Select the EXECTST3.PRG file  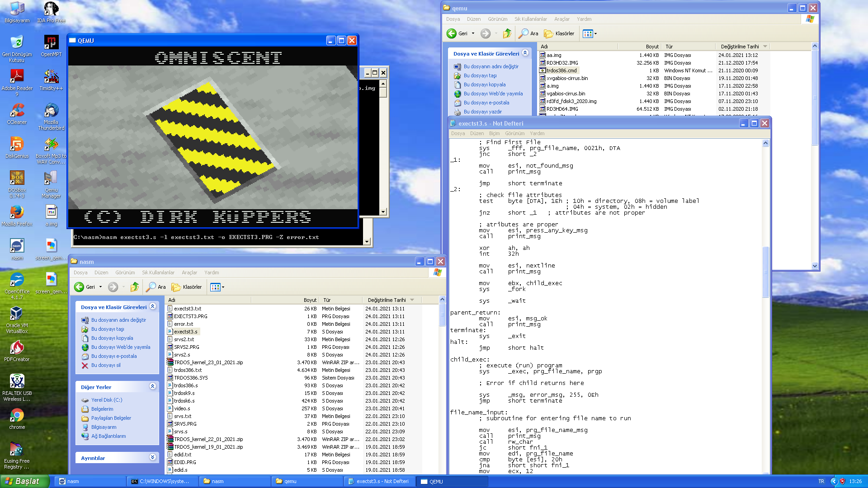click(191, 316)
